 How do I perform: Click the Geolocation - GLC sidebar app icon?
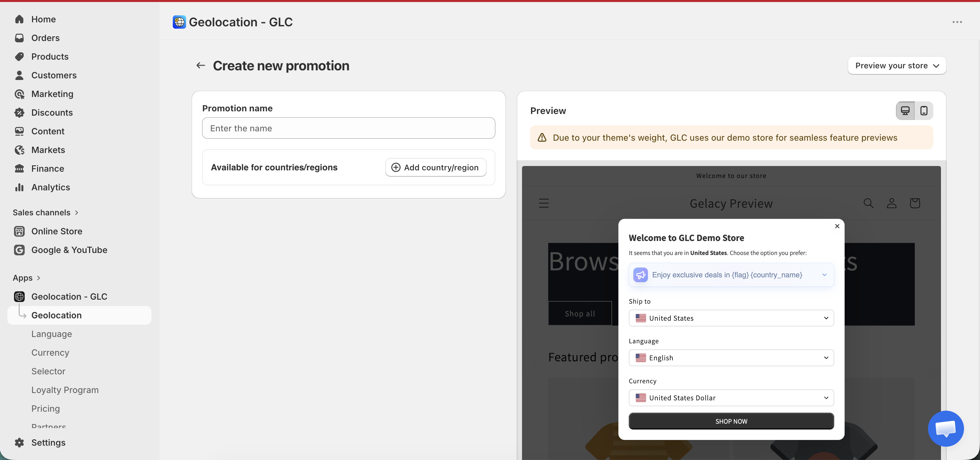(x=19, y=297)
